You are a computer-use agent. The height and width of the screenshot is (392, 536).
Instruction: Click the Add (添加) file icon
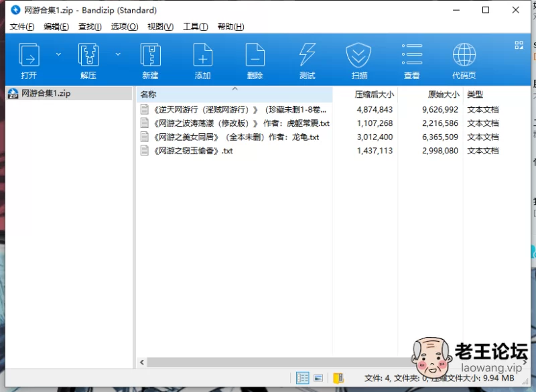pos(203,55)
